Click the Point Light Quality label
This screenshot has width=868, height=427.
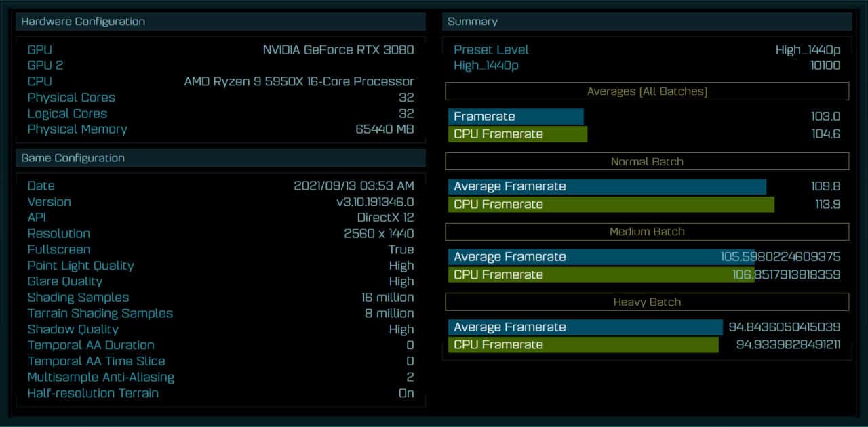point(81,266)
